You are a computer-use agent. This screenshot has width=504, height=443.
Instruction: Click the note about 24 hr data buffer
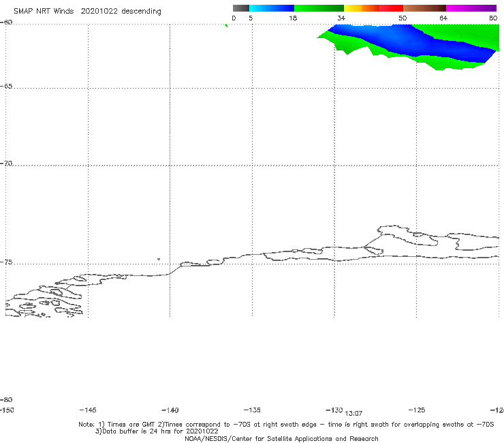157,431
